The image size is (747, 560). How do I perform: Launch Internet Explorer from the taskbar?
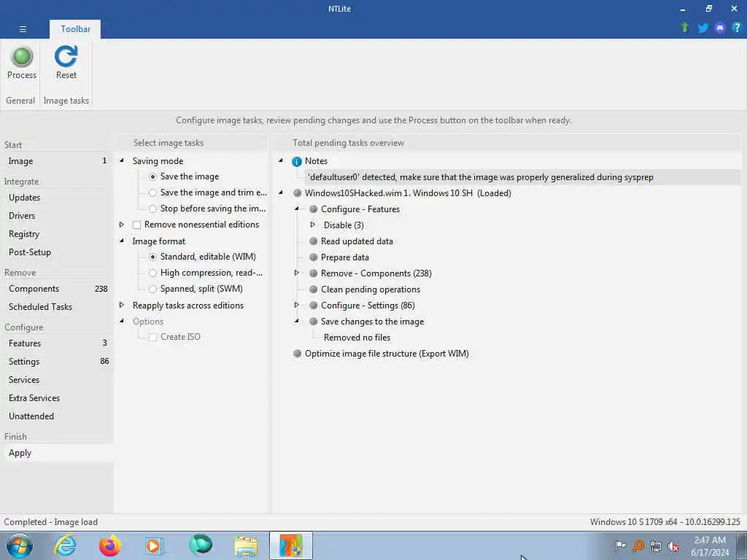(x=64, y=545)
